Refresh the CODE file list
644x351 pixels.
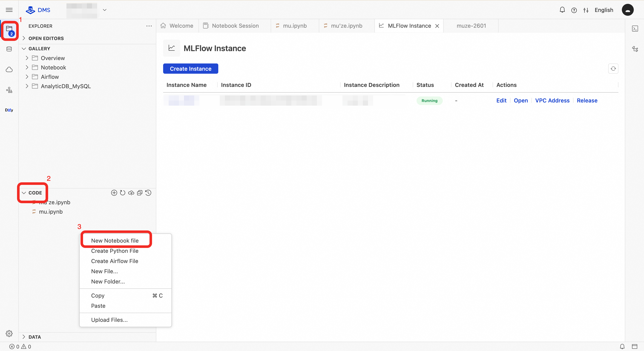click(x=122, y=193)
